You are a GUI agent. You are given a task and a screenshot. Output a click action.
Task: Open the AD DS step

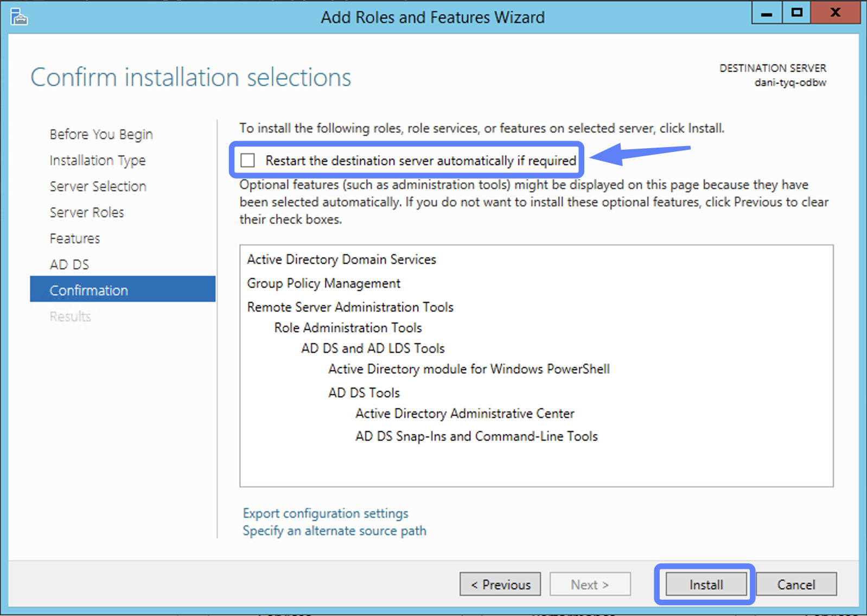69,264
